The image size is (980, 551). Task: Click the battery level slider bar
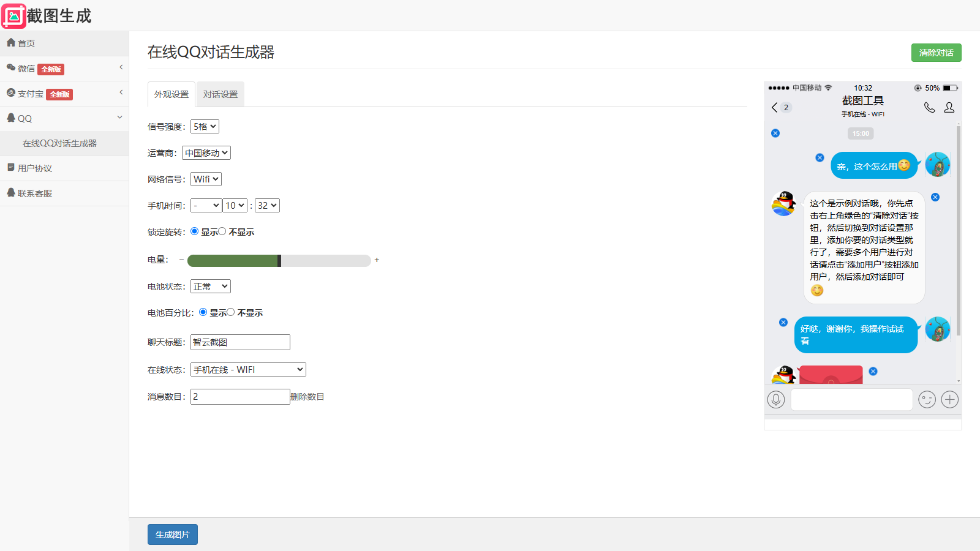click(279, 261)
